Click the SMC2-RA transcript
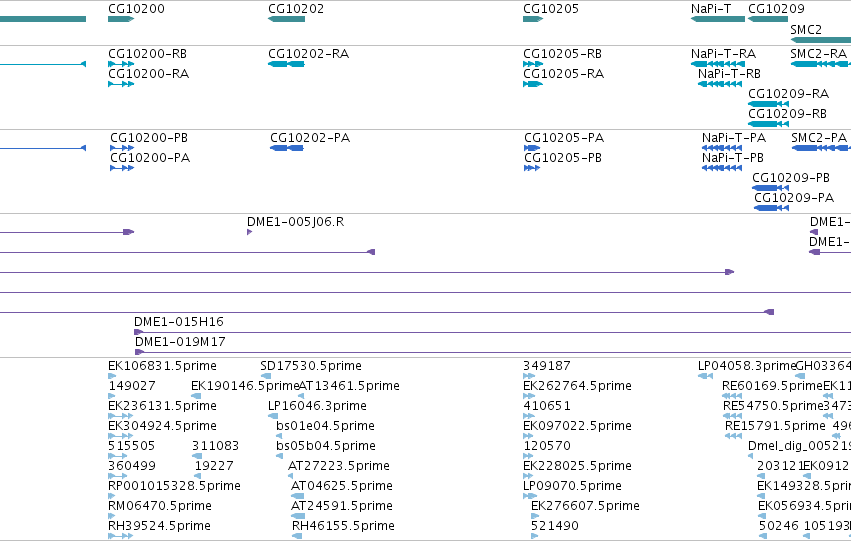851x541 pixels. (821, 64)
